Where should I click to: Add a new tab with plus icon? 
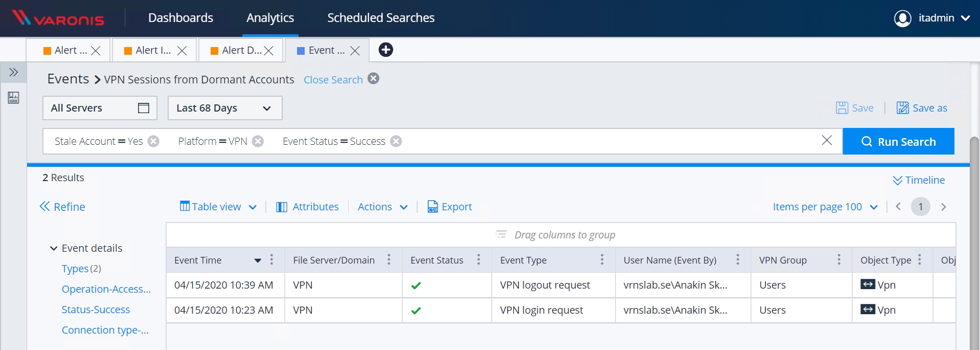tap(385, 50)
